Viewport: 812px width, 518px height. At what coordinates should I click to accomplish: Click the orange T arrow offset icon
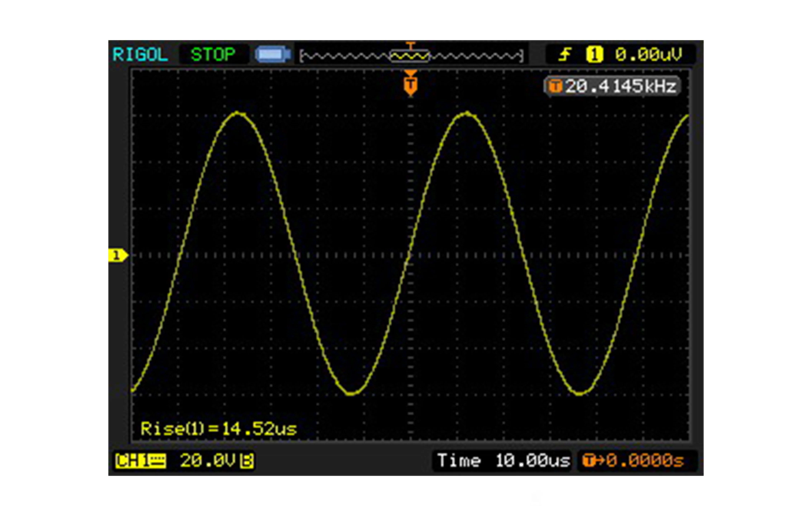(x=593, y=461)
